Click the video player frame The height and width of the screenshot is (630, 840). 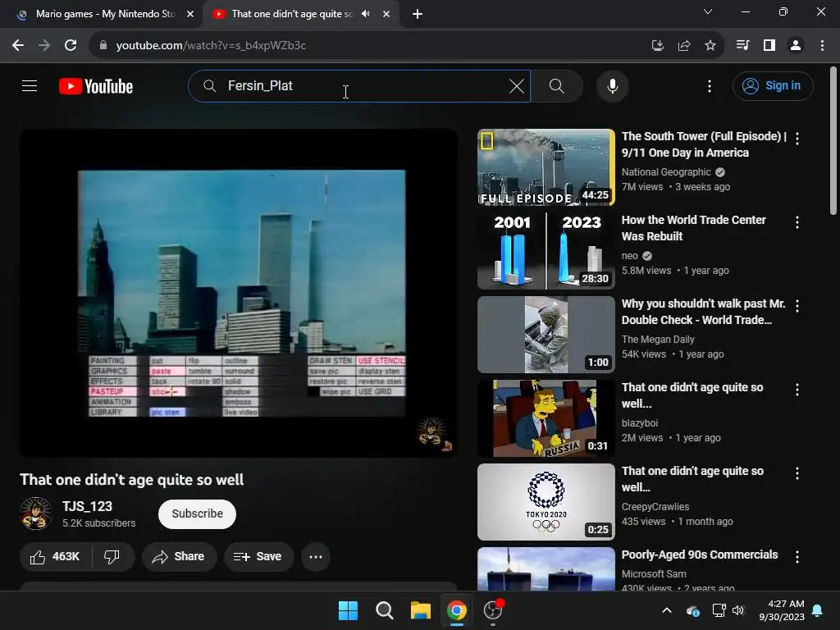click(239, 293)
